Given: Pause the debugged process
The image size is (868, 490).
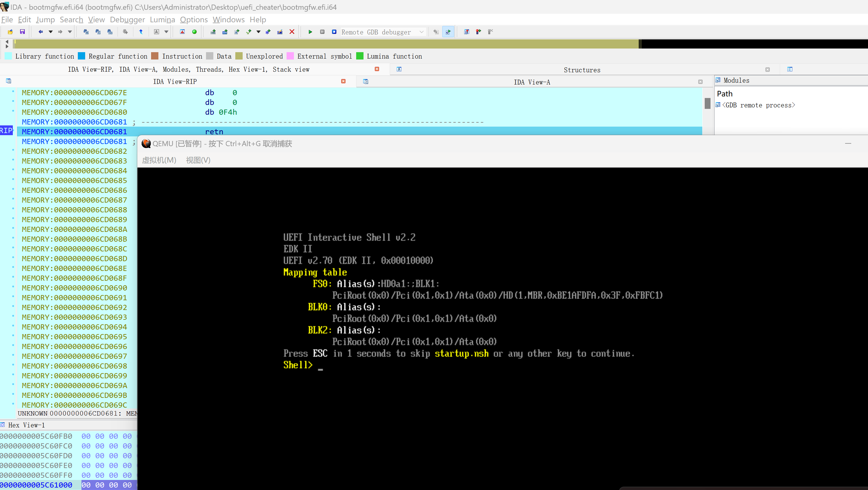Looking at the screenshot, I should click(x=322, y=32).
